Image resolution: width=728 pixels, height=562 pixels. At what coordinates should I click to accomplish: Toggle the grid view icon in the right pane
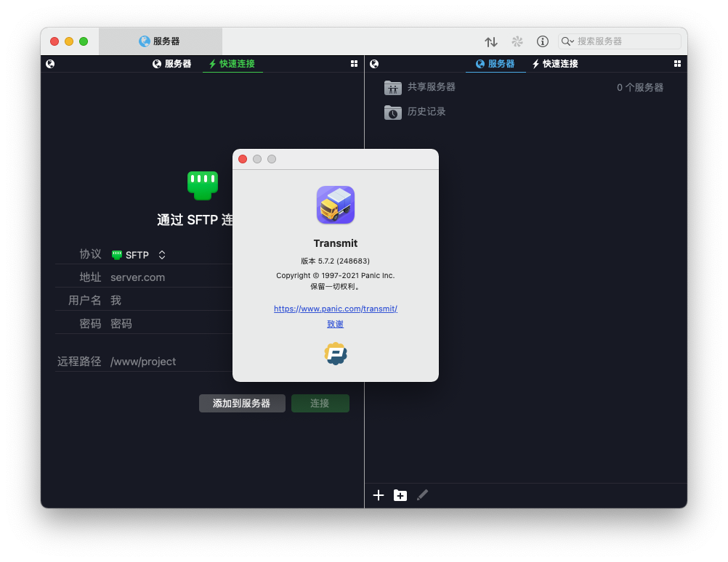click(x=677, y=64)
